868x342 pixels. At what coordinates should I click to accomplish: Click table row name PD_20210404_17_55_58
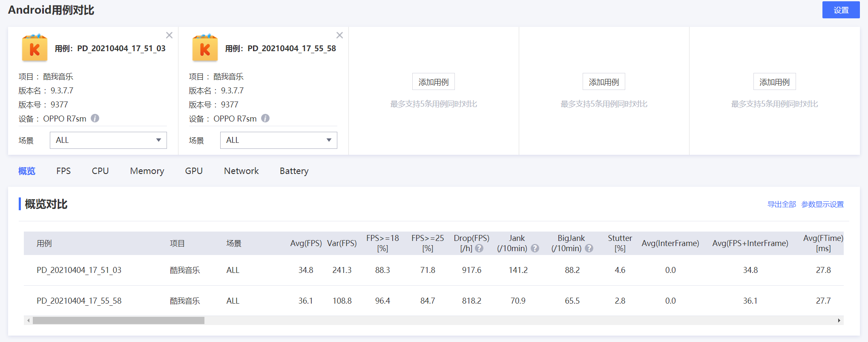tap(79, 301)
